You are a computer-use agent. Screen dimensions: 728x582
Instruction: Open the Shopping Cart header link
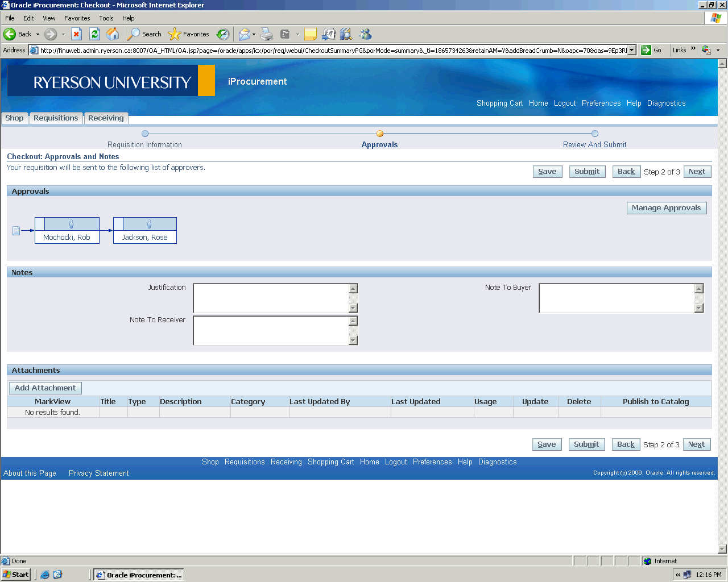coord(499,103)
